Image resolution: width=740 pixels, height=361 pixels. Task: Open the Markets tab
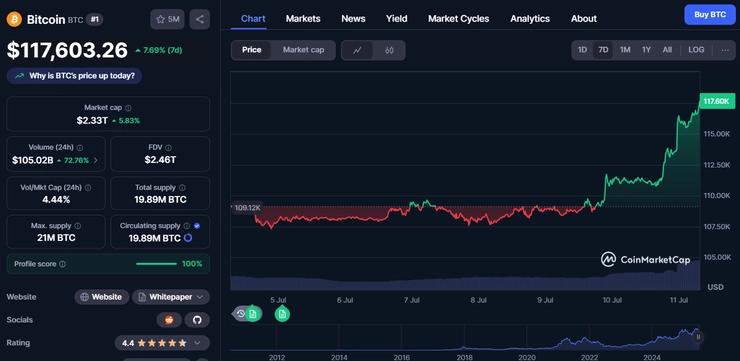click(x=303, y=19)
